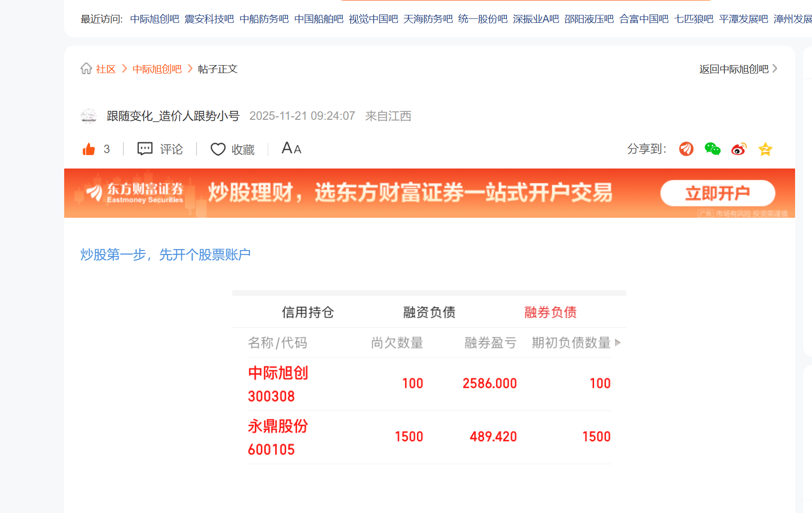Image resolution: width=812 pixels, height=513 pixels.
Task: Click the 来自江西 location text
Action: coord(389,116)
